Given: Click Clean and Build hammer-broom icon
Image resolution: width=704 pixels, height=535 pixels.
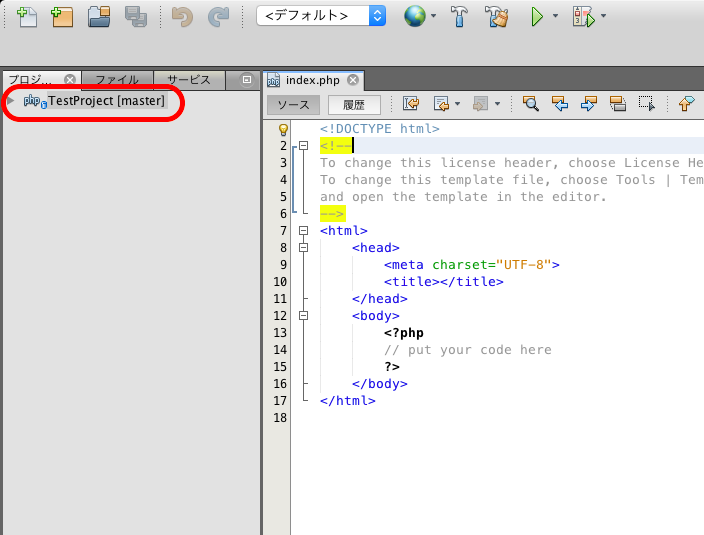Looking at the screenshot, I should (497, 17).
